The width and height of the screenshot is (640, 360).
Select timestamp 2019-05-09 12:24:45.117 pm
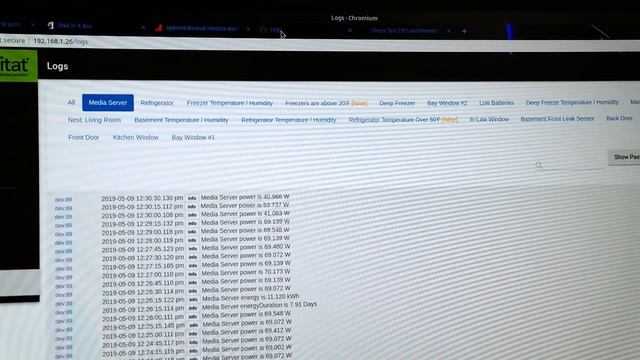143,344
